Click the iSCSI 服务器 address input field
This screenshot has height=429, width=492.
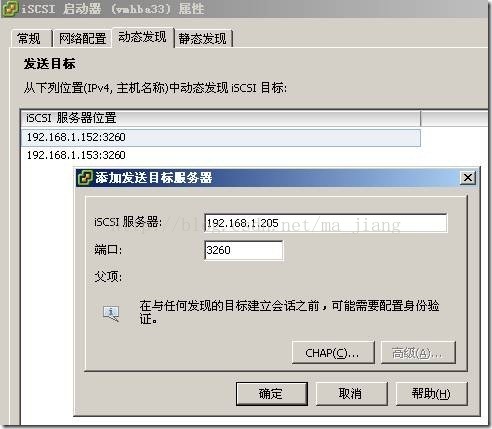click(x=325, y=223)
